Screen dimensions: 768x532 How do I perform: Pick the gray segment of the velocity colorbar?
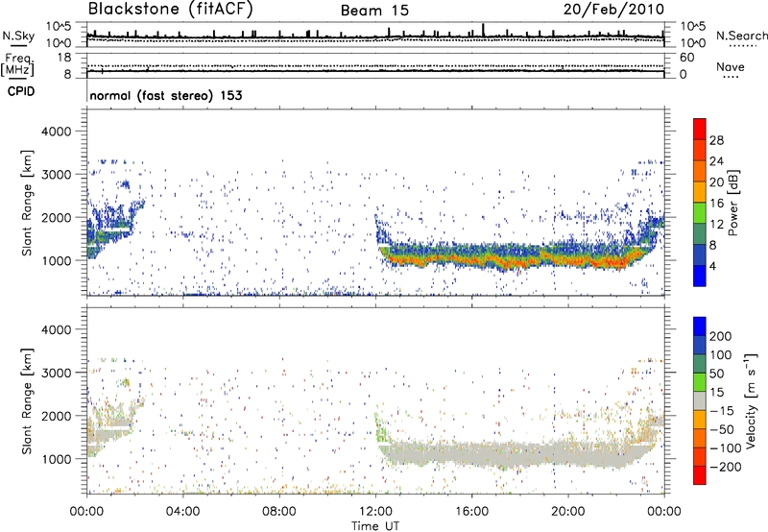[700, 401]
